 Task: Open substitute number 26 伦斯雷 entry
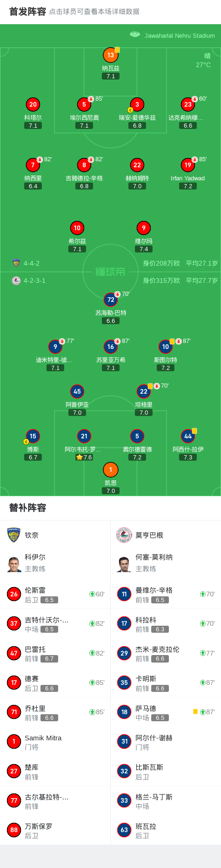tap(55, 594)
